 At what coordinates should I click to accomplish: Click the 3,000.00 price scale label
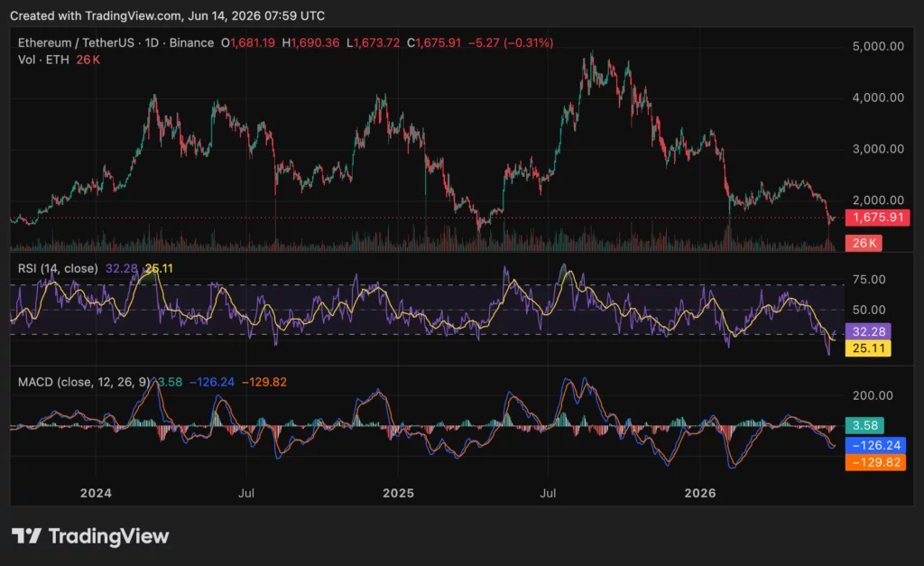pos(878,149)
